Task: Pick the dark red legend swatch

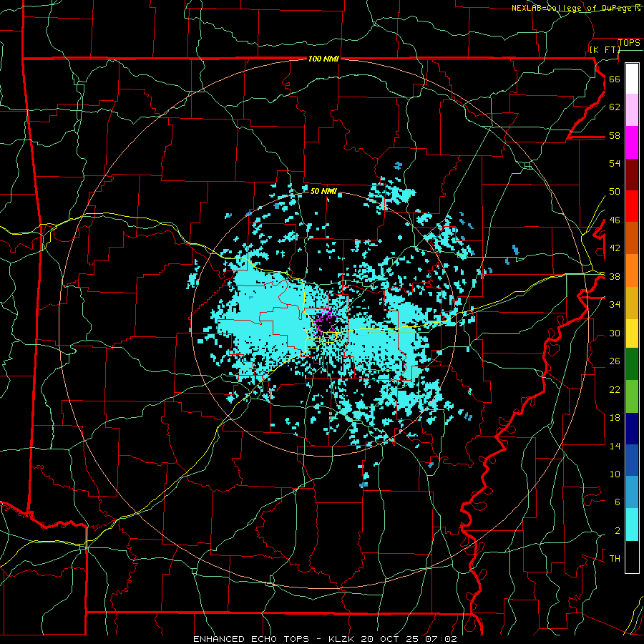Action: tap(632, 175)
